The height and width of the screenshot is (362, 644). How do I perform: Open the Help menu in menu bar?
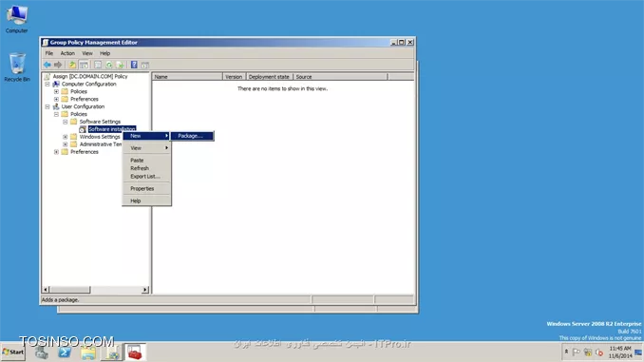point(104,53)
